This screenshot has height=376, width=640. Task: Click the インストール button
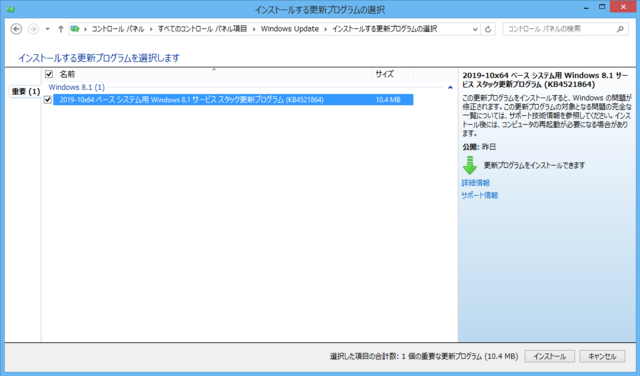coord(549,356)
